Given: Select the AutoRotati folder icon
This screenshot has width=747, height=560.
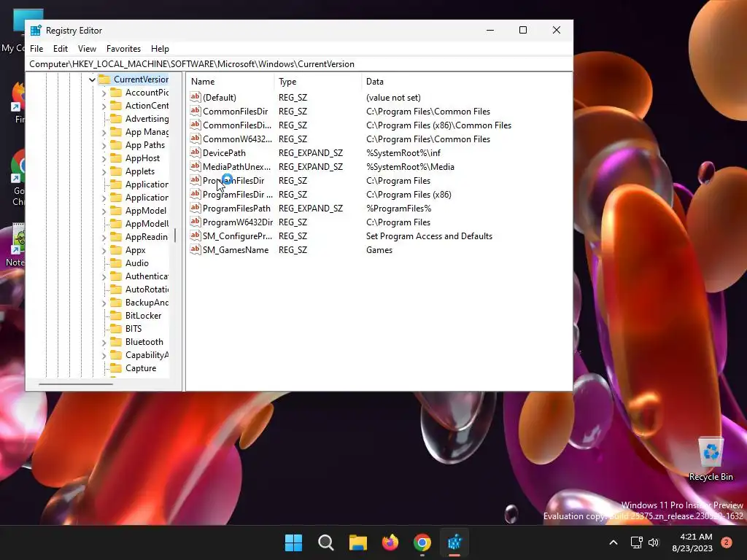Looking at the screenshot, I should [116, 289].
